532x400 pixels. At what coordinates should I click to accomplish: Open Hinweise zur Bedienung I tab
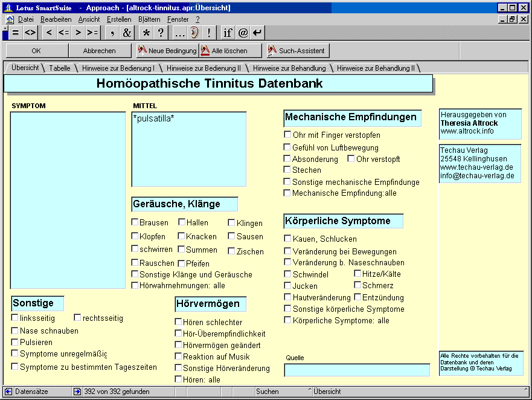[118, 68]
